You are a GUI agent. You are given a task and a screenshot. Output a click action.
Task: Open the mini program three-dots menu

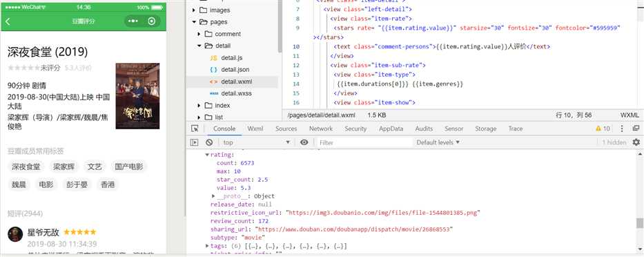[x=133, y=21]
